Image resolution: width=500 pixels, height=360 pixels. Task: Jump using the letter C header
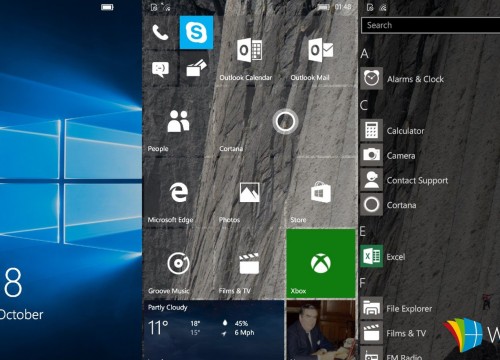coord(364,105)
